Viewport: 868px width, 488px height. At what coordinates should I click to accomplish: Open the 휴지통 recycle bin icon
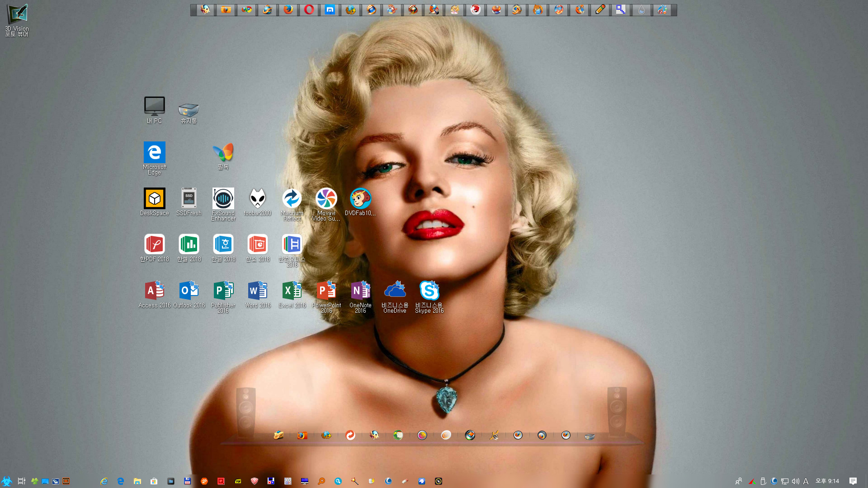click(x=189, y=113)
